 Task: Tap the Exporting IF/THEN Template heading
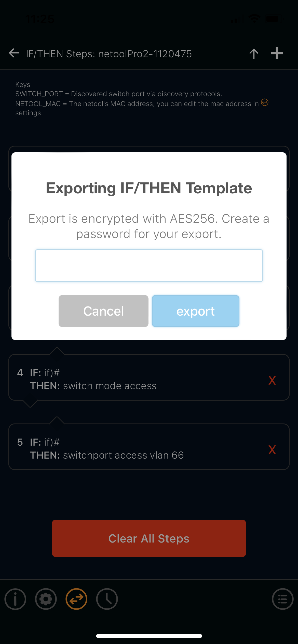pos(149,188)
